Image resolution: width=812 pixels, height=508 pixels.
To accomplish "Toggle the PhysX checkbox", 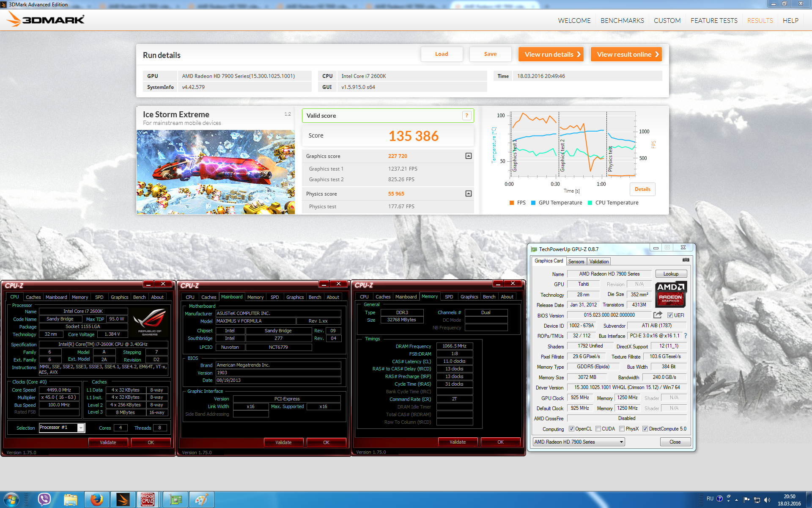I will pyautogui.click(x=622, y=429).
